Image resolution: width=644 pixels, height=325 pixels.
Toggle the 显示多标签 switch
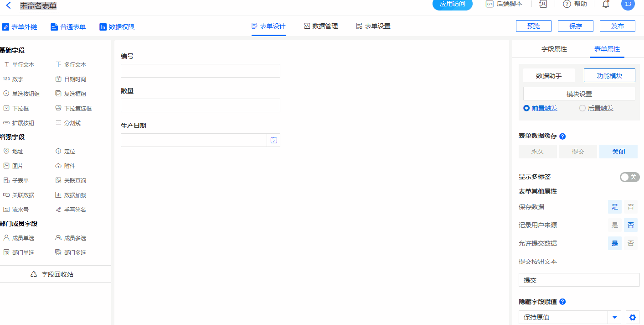point(629,177)
